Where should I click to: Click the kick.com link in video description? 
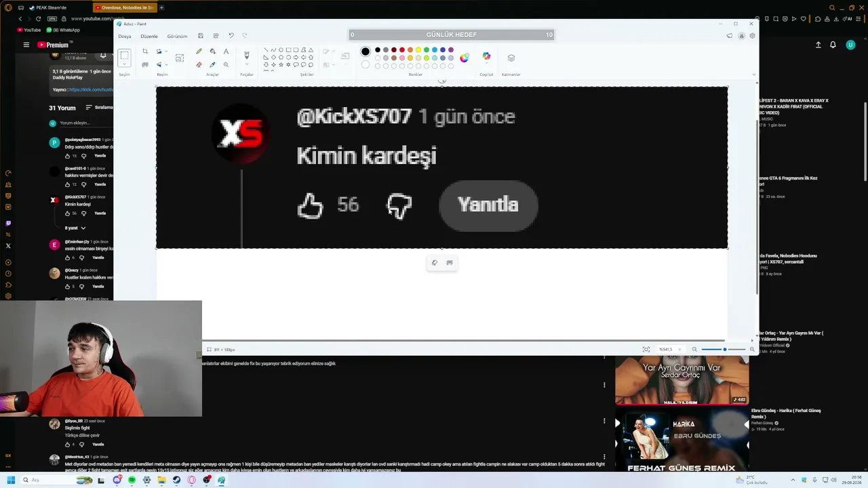92,89
